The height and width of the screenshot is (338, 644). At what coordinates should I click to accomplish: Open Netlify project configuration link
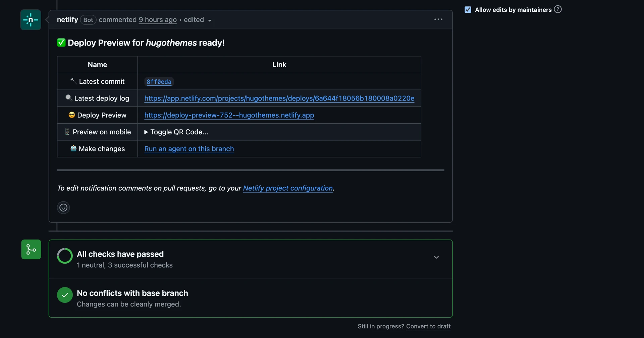click(288, 188)
